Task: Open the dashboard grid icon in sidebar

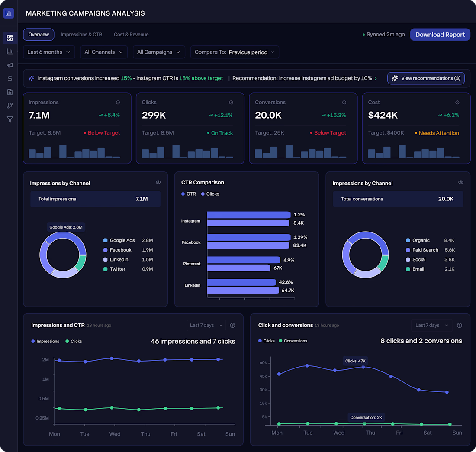Action: coord(10,38)
